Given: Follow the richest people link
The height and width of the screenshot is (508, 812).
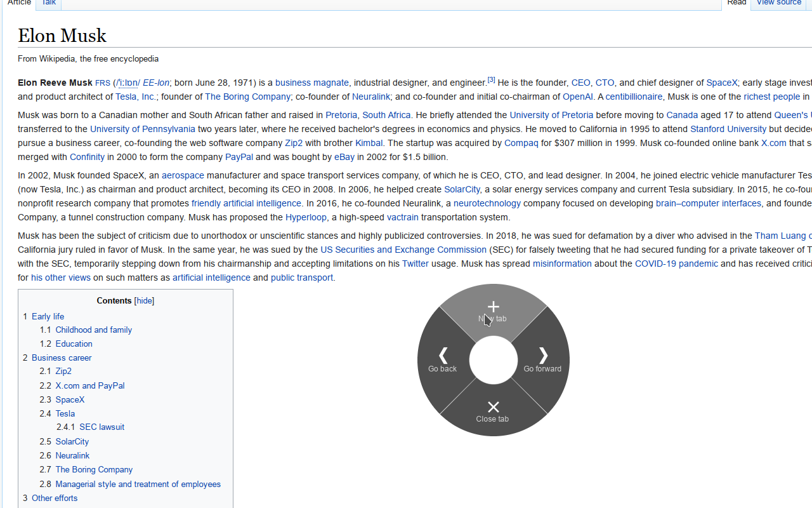Looking at the screenshot, I should pos(772,97).
